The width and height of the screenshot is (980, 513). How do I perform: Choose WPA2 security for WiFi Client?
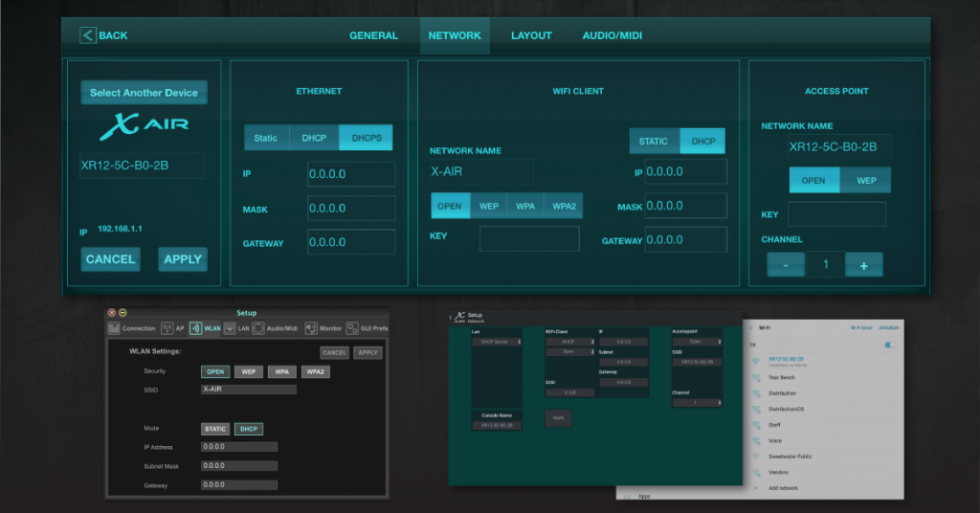point(563,206)
